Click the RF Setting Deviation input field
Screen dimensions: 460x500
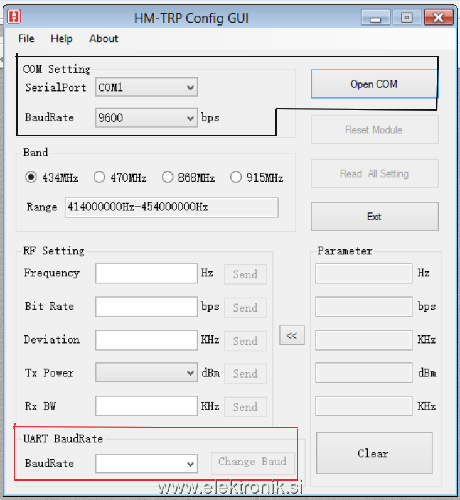pyautogui.click(x=146, y=340)
